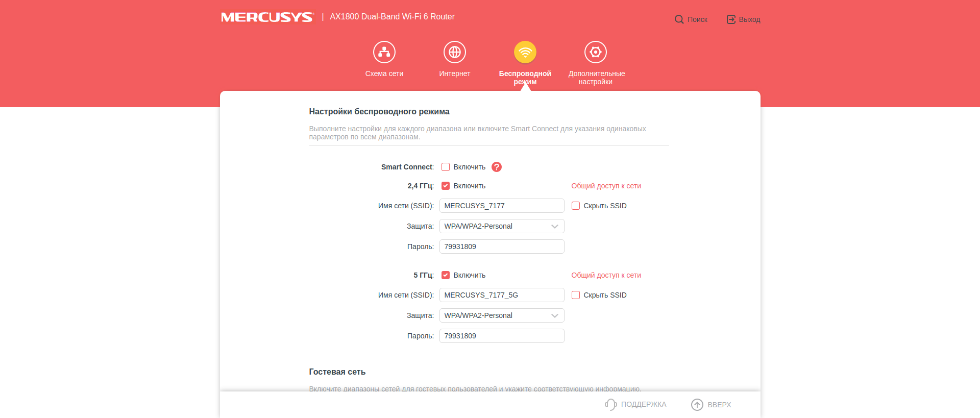Viewport: 980px width, 418px height.
Task: Tick Скрыть SSID for the 5 ГГц network
Action: coord(576,295)
